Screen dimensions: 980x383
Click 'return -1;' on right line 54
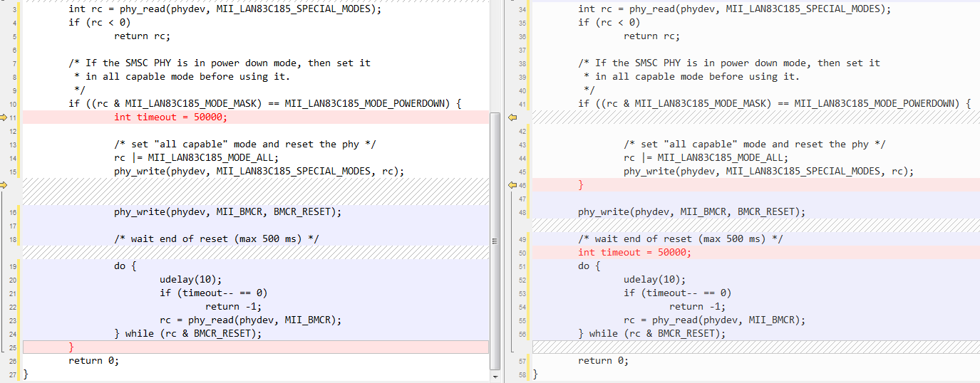(697, 307)
